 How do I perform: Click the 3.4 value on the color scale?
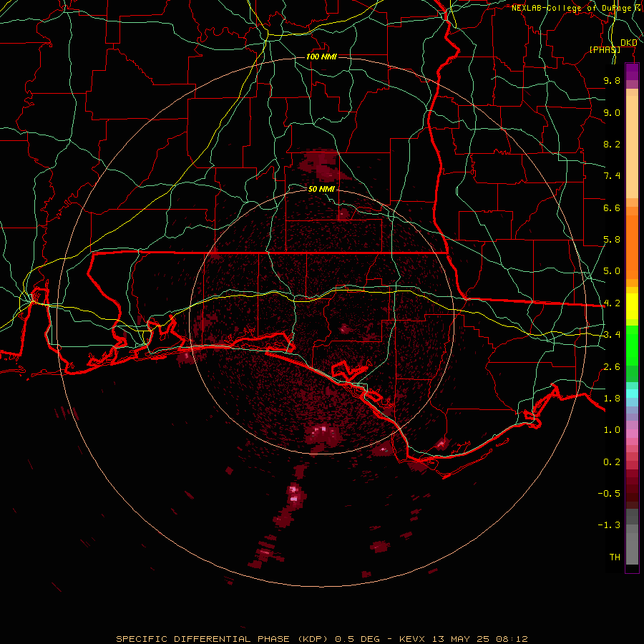click(x=612, y=335)
